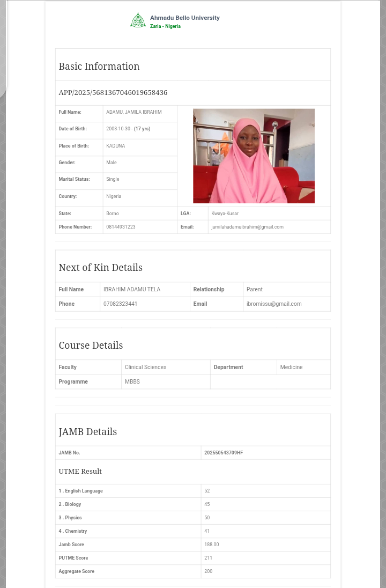386x588 pixels.
Task: Click the PUTME Score value 211
Action: [208, 558]
